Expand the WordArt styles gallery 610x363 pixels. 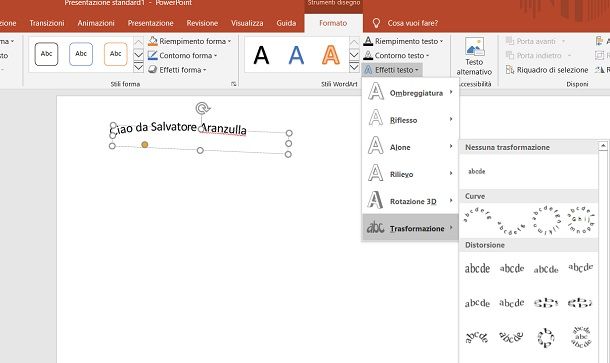(354, 68)
